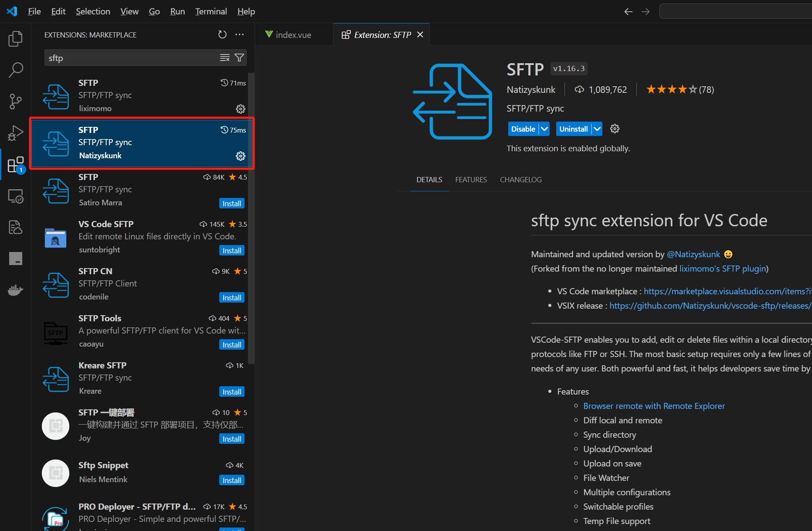The image size is (812, 531).
Task: Open manage gear for liximomo SFTP
Action: pos(241,109)
